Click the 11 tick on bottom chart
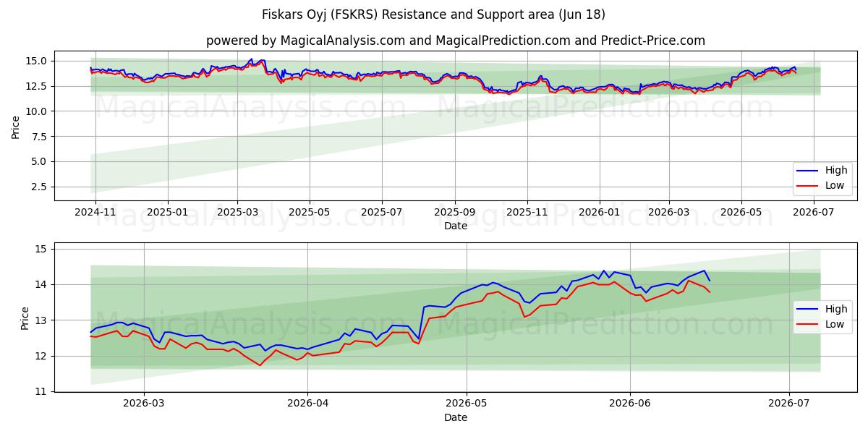 click(40, 391)
